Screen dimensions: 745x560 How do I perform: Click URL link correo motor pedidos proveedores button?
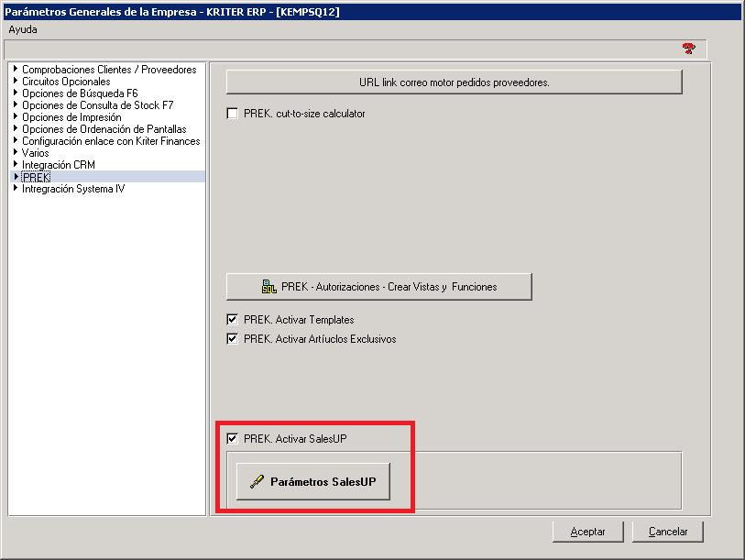click(x=455, y=82)
